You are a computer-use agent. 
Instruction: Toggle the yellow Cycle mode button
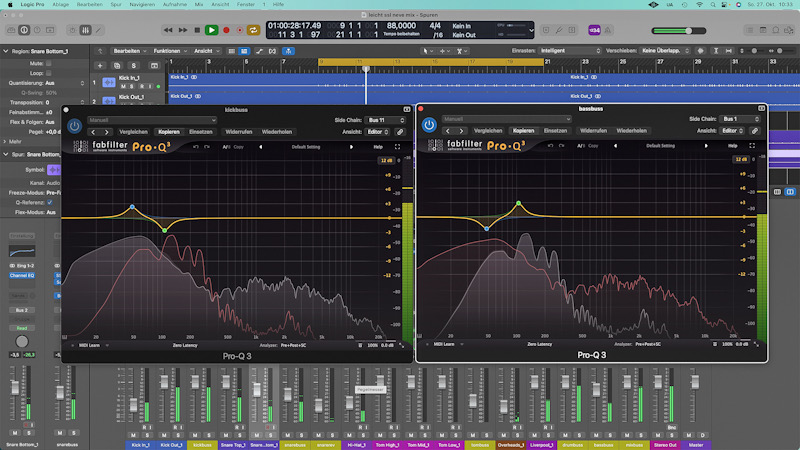pos(253,30)
